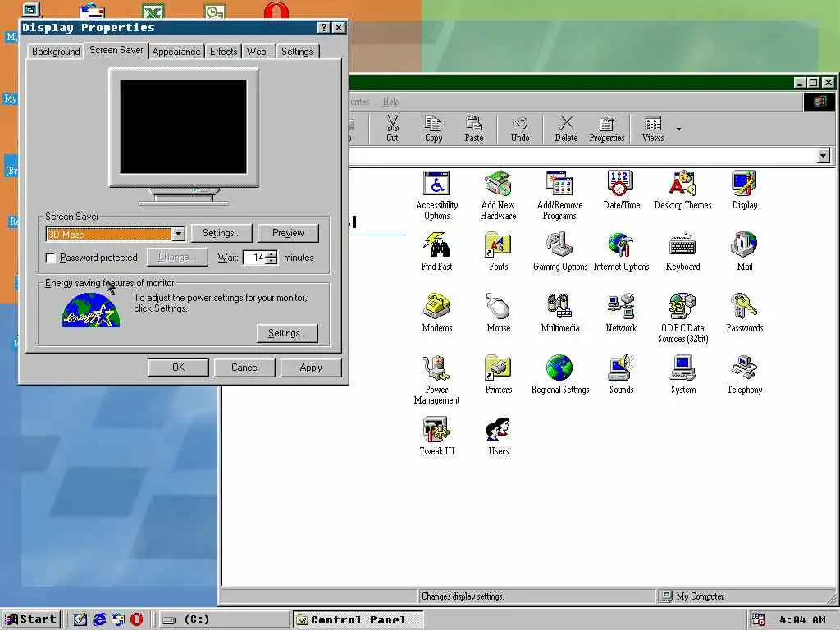Open Internet Options icon

[x=622, y=252]
